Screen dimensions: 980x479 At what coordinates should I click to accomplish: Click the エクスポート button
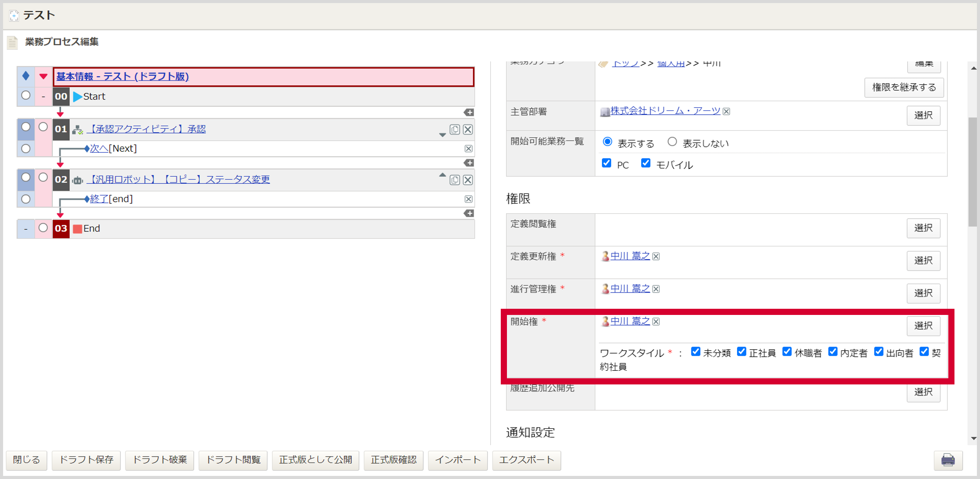[x=527, y=460]
